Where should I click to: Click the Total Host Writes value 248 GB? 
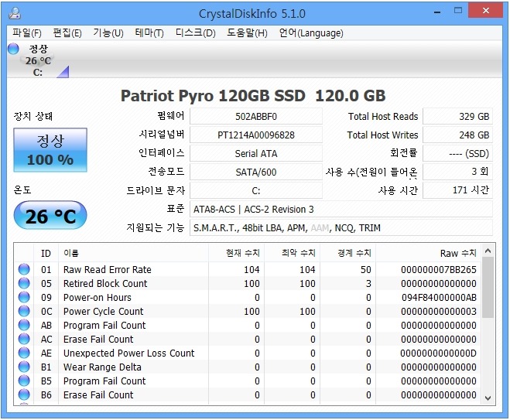pyautogui.click(x=457, y=135)
